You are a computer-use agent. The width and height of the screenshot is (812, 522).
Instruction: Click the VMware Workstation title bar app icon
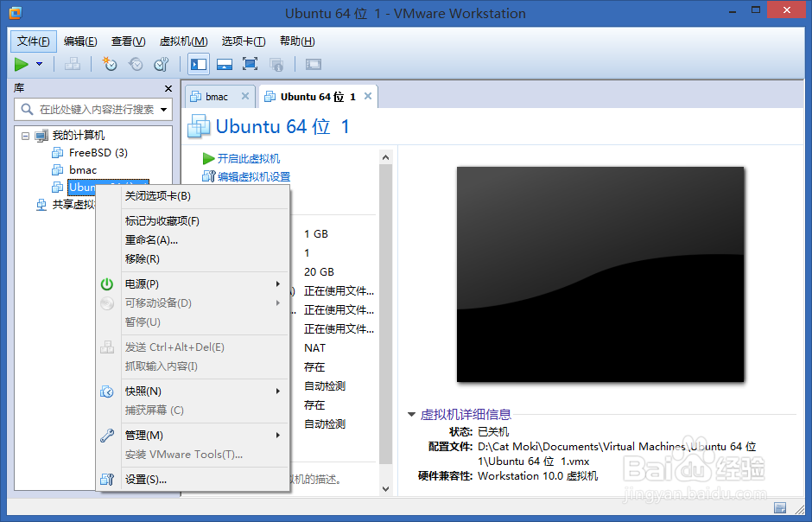click(x=15, y=12)
